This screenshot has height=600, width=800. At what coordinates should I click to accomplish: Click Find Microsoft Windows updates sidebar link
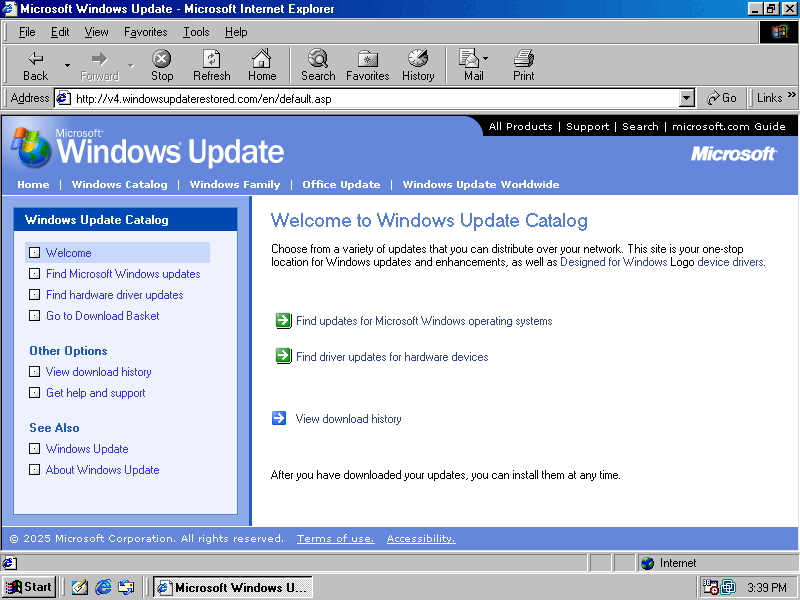[123, 274]
